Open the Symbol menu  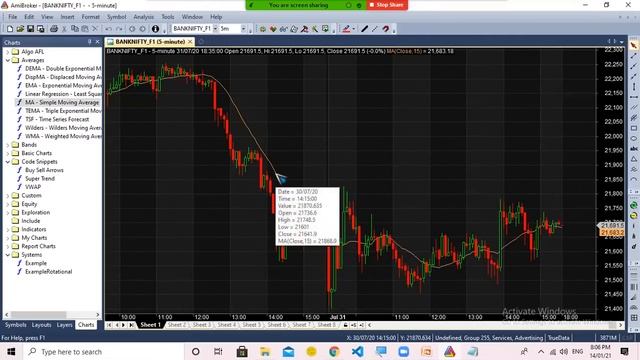(117, 17)
